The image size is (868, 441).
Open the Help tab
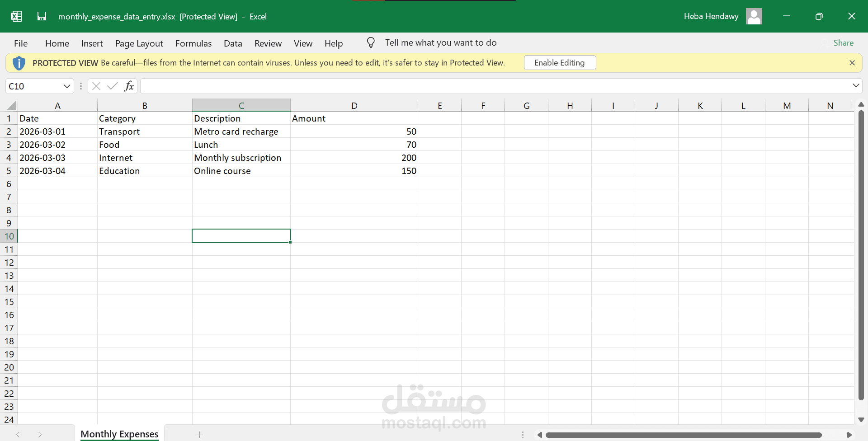tap(334, 43)
